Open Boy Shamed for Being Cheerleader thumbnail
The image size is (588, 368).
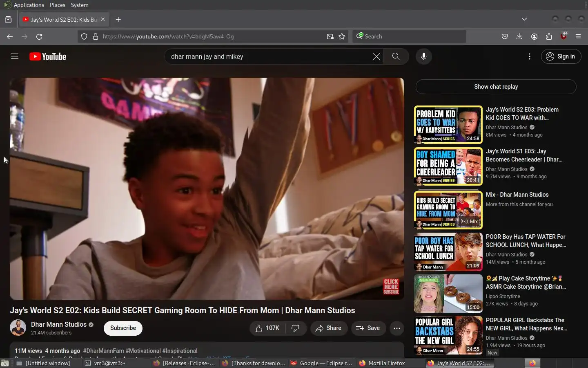click(x=448, y=167)
